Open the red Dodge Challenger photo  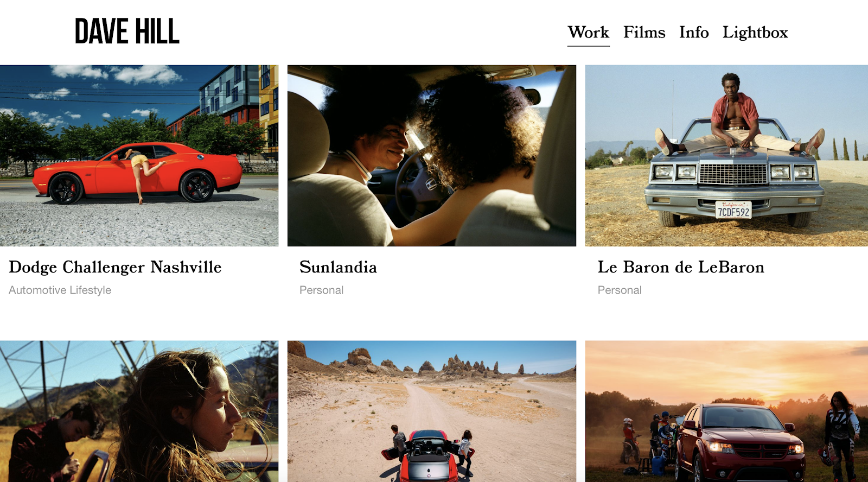[x=139, y=155]
